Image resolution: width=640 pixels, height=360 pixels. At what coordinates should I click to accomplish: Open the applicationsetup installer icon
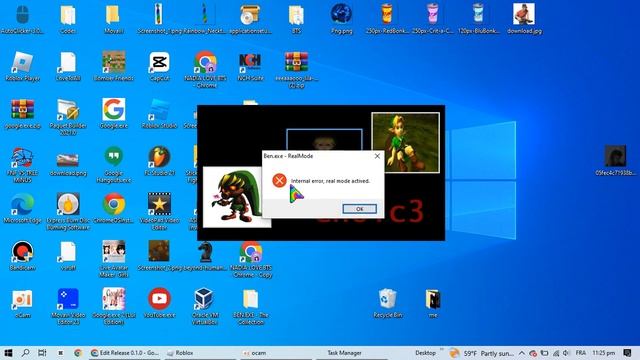tap(250, 19)
